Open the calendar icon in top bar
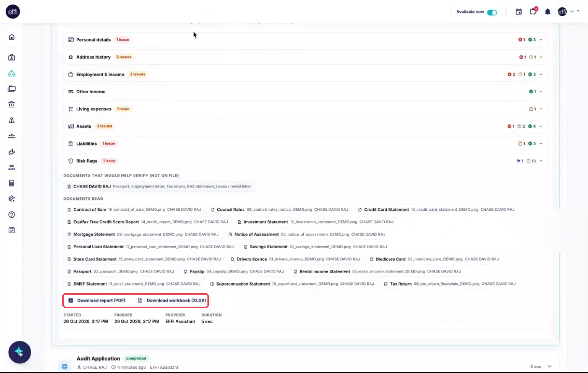This screenshot has height=373, width=588. pyautogui.click(x=519, y=11)
